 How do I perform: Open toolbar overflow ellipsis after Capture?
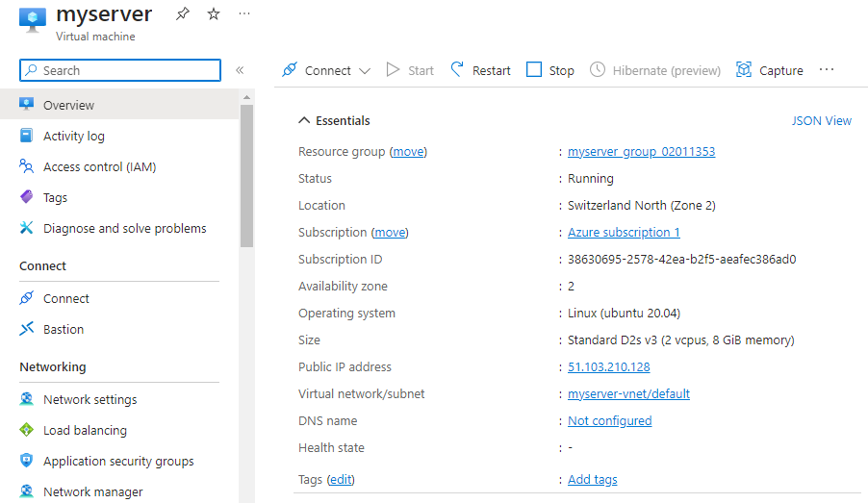pyautogui.click(x=827, y=69)
